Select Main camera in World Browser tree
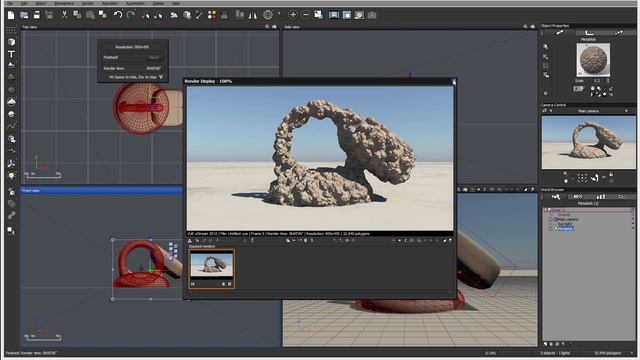The height and width of the screenshot is (360, 640). [x=568, y=219]
